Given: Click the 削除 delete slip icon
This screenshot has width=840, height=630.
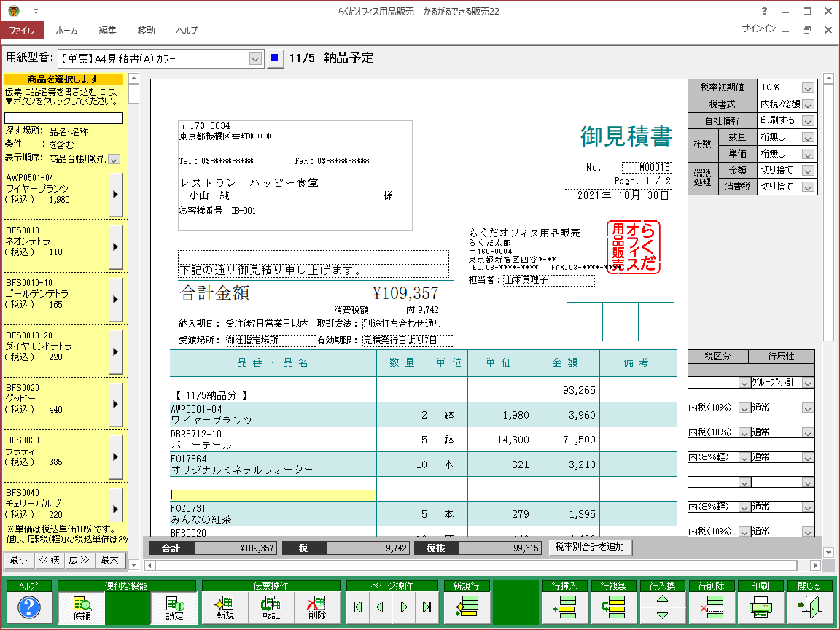Looking at the screenshot, I should 317,607.
